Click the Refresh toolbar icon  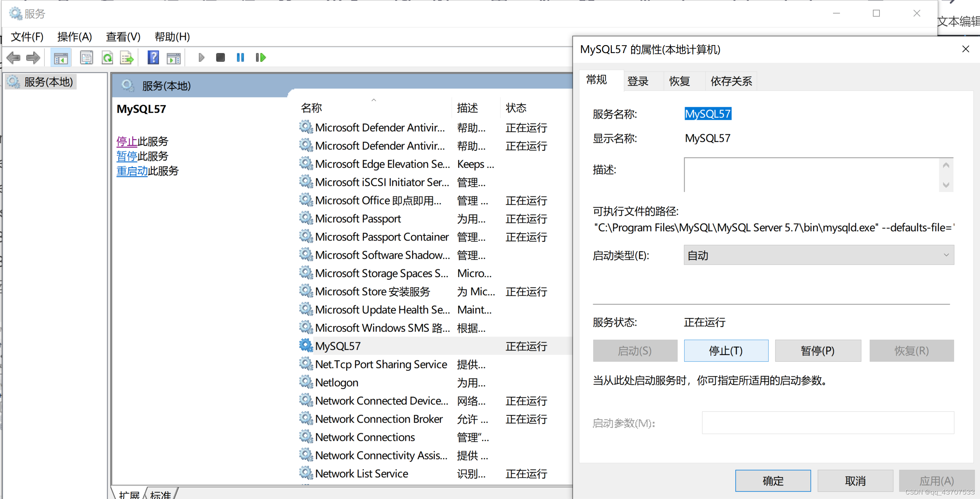point(108,58)
